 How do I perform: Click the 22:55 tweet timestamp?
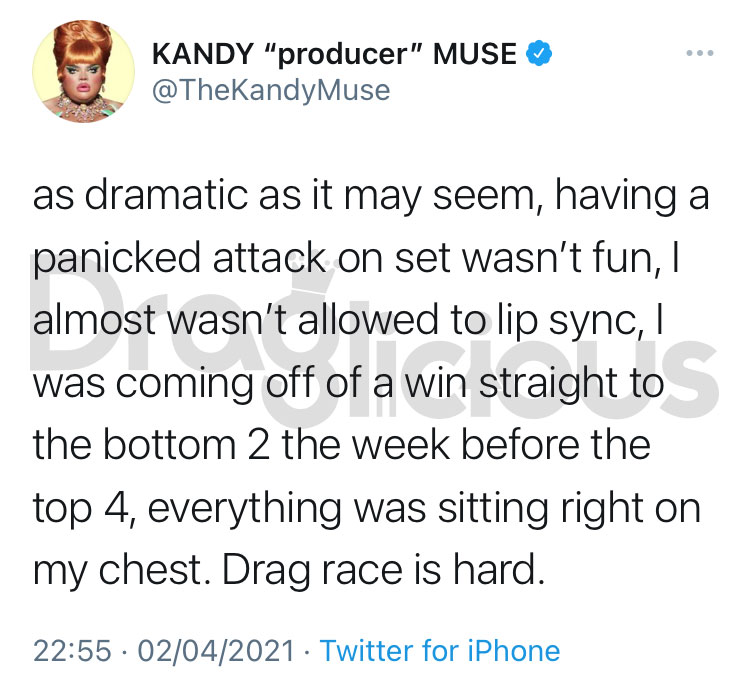tap(72, 651)
